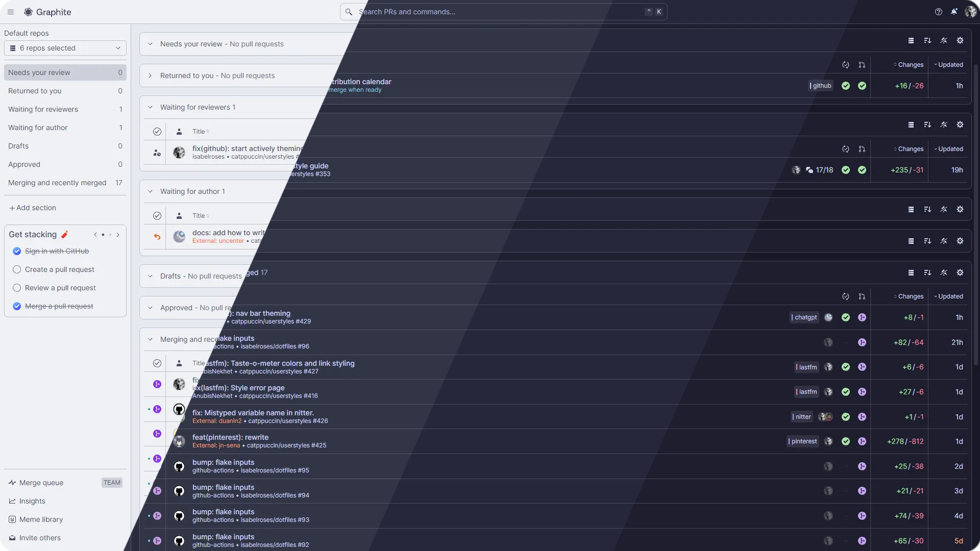Go to next Get stacking tip

pos(118,235)
